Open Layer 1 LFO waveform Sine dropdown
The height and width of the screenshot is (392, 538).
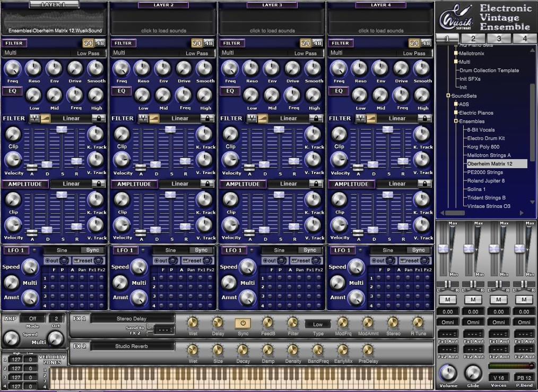62,250
